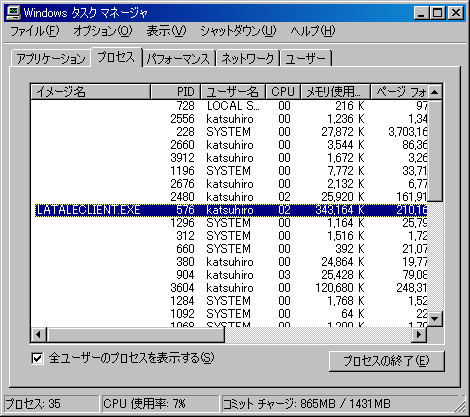This screenshot has height=417, width=470.
Task: Sort processes by the CPU column header
Action: (x=283, y=92)
